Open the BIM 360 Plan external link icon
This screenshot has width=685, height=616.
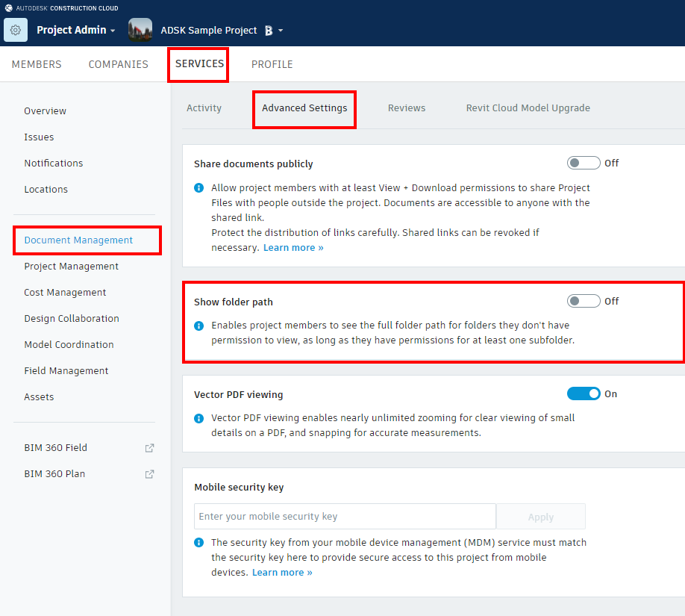click(149, 474)
